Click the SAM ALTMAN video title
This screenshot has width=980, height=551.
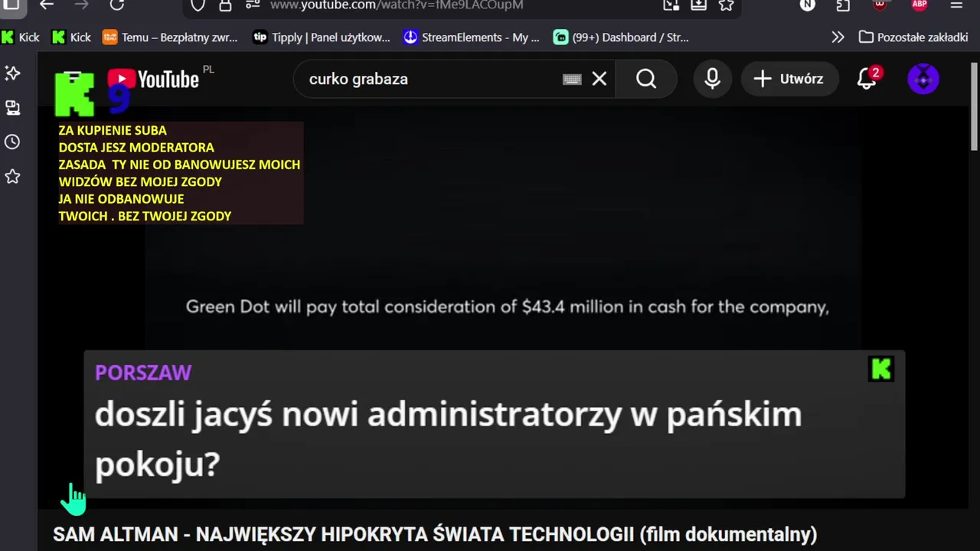pos(435,534)
